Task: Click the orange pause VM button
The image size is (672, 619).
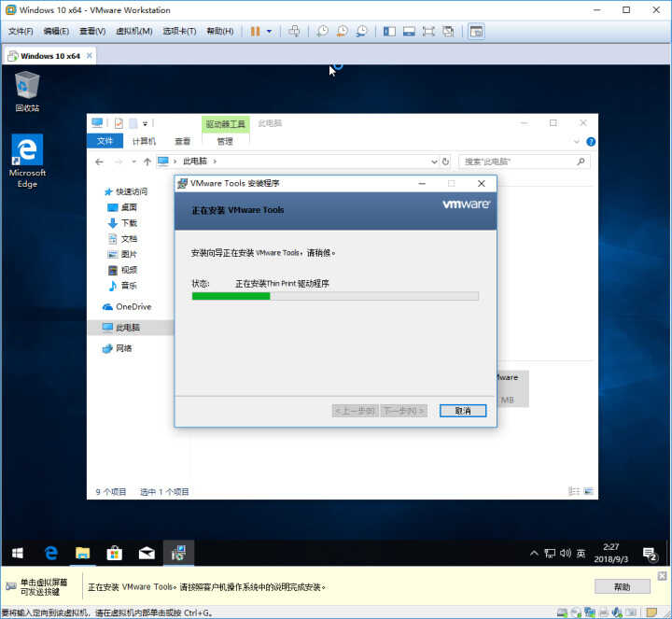Action: pyautogui.click(x=255, y=32)
